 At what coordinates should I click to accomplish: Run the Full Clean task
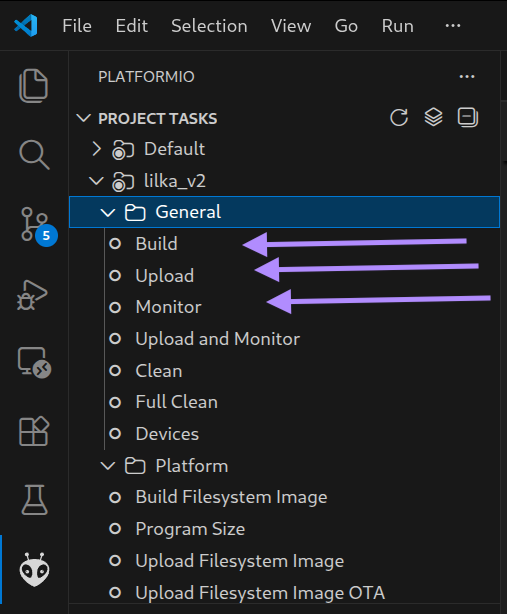(177, 402)
